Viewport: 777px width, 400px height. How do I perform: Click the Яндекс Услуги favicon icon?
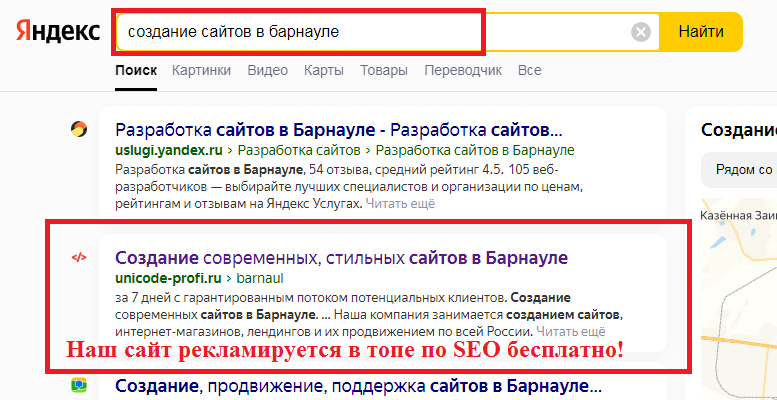pos(79,129)
